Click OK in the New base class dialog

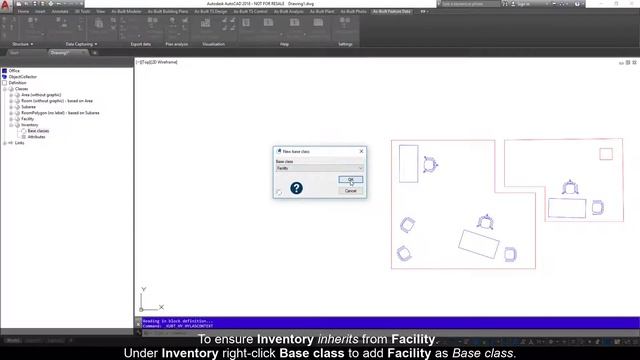coord(350,180)
